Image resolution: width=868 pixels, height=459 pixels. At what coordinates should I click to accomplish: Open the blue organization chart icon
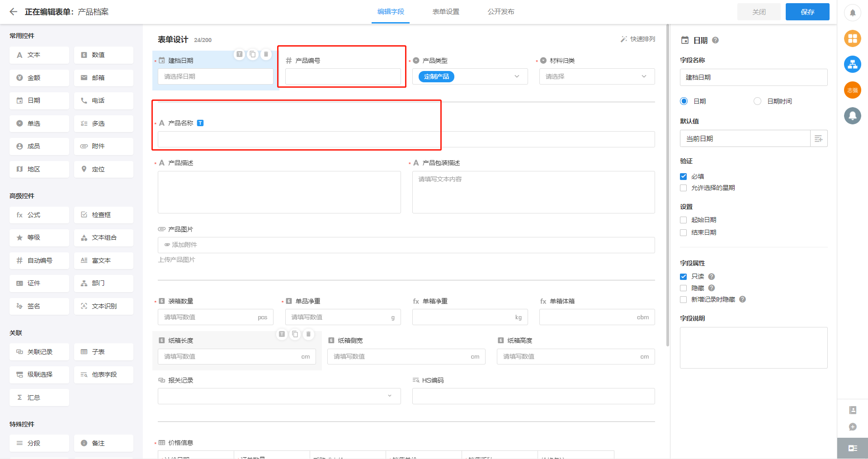coord(853,64)
